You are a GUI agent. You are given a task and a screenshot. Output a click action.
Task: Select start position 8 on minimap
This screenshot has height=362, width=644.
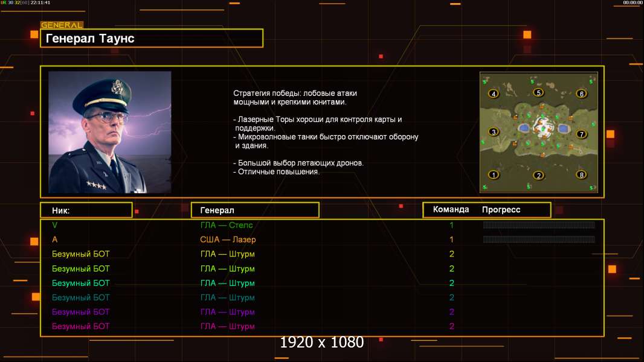(581, 174)
